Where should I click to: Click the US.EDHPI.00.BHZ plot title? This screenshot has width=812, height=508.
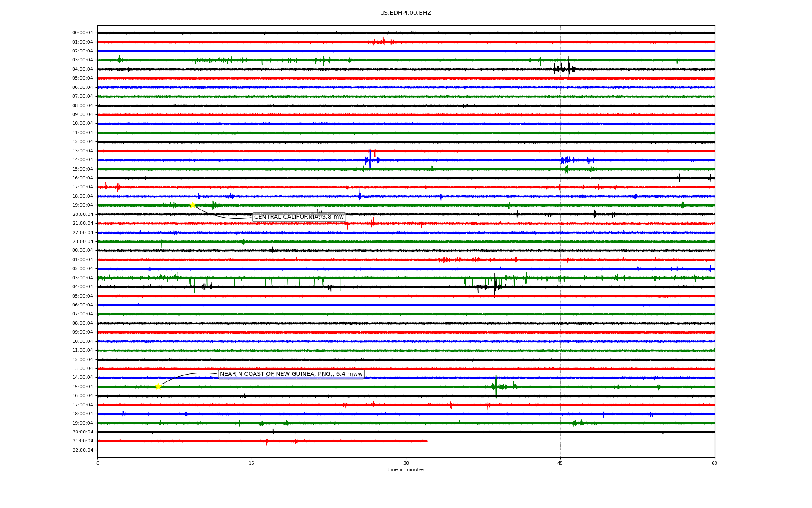pos(406,13)
